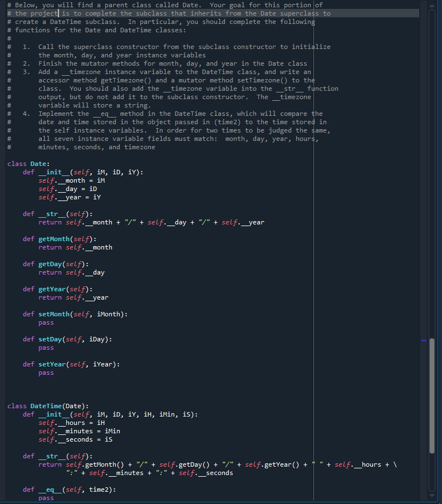The height and width of the screenshot is (504, 442).
Task: Click the scrollbar down arrow
Action: click(432, 495)
